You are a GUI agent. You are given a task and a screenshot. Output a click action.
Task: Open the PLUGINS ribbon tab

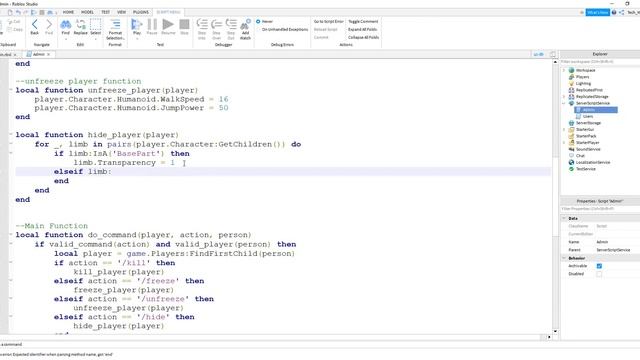(x=140, y=12)
